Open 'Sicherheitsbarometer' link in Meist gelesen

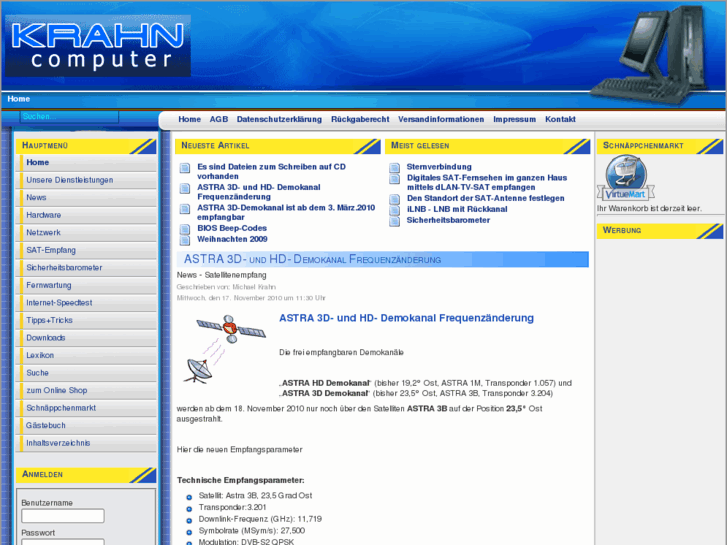[x=448, y=220]
